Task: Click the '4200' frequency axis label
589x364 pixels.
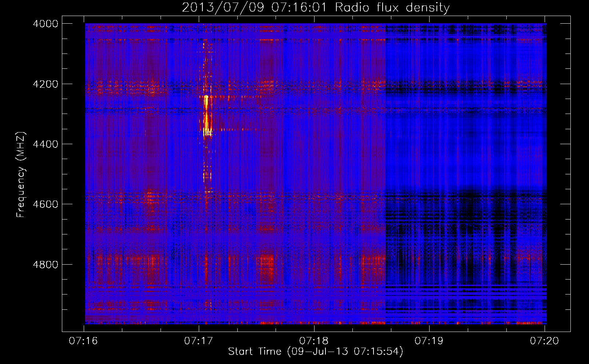Action: pos(46,84)
